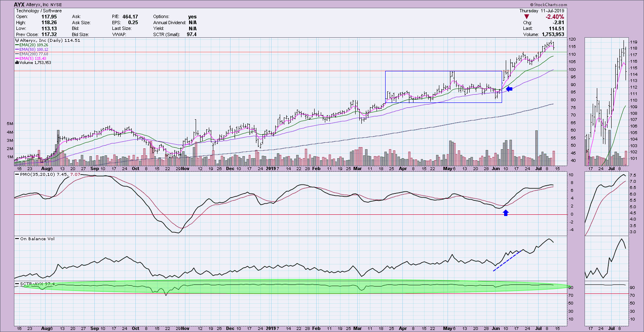This screenshot has width=644, height=332.
Task: Click the Technology / Software sector label
Action: tap(39, 11)
